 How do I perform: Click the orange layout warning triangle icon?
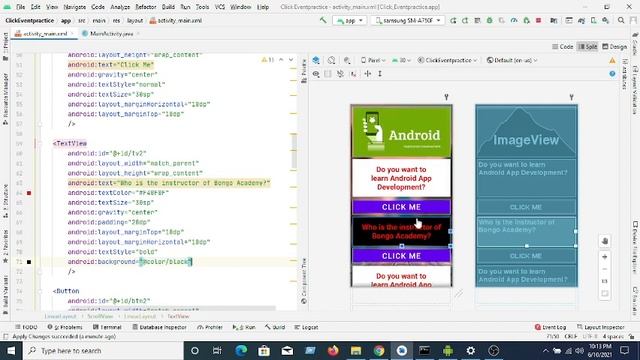pos(612,60)
